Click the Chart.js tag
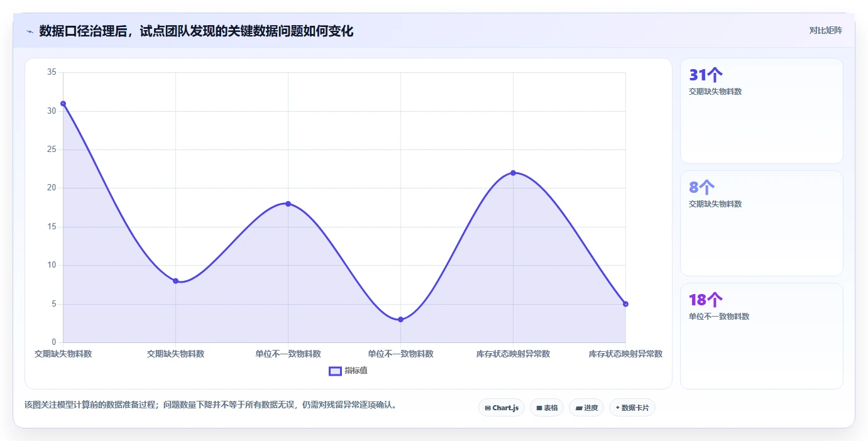The image size is (868, 441). (502, 408)
